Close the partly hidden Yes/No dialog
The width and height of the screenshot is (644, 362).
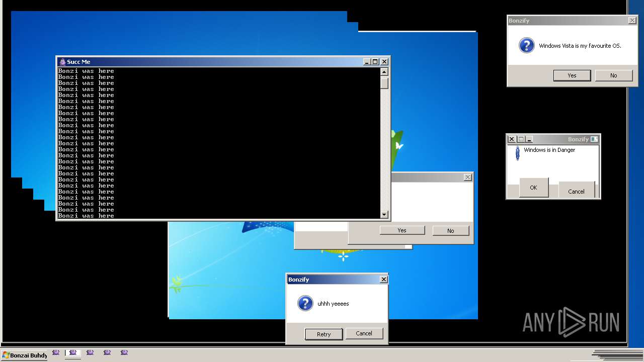pos(468,177)
